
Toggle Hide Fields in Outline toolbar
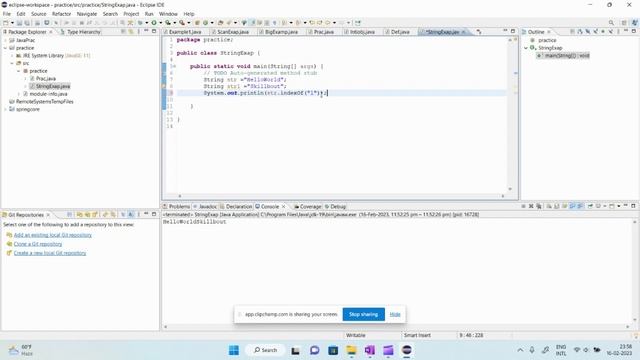tap(588, 31)
